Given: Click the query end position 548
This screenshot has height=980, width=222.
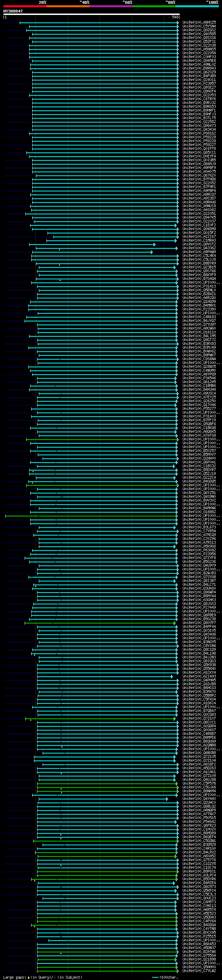Looking at the screenshot, I should pos(175,17).
